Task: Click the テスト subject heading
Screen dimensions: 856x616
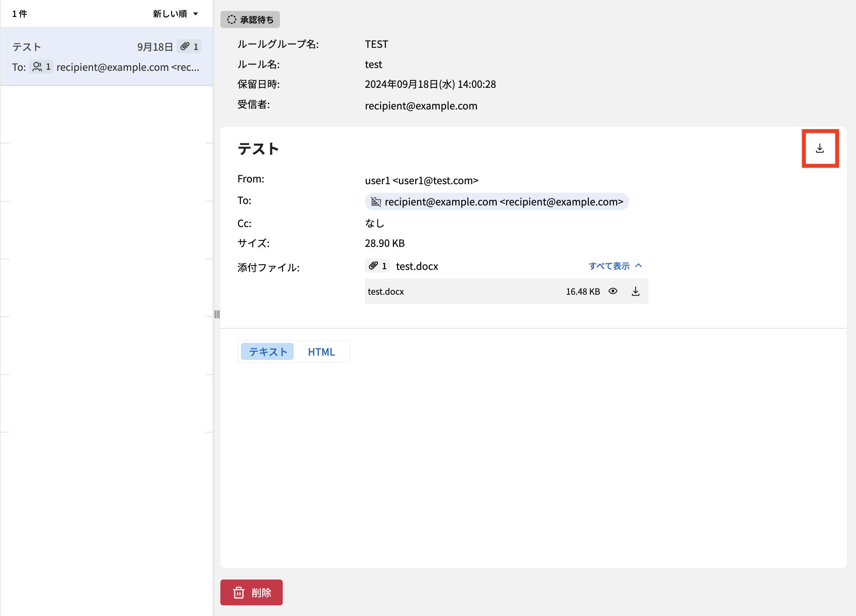Action: coord(258,148)
